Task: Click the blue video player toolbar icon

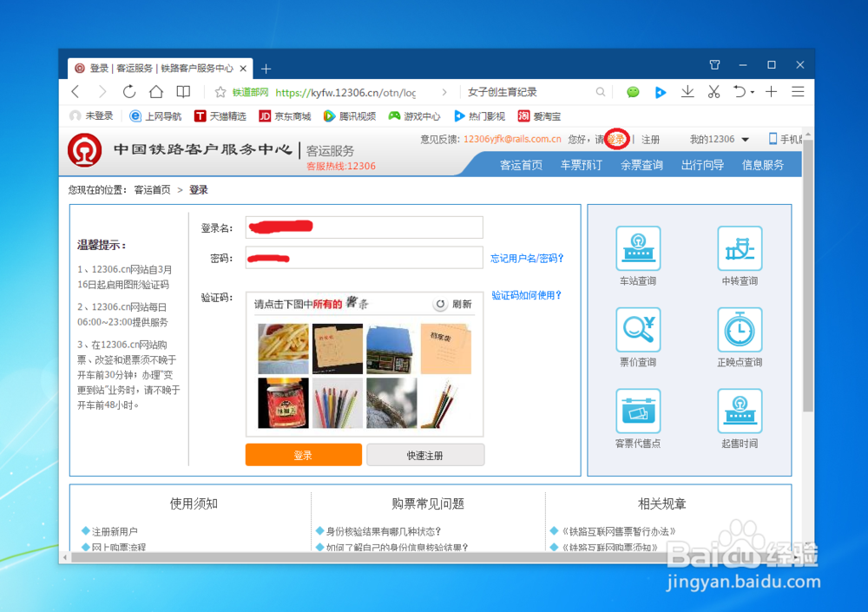Action: coord(660,93)
